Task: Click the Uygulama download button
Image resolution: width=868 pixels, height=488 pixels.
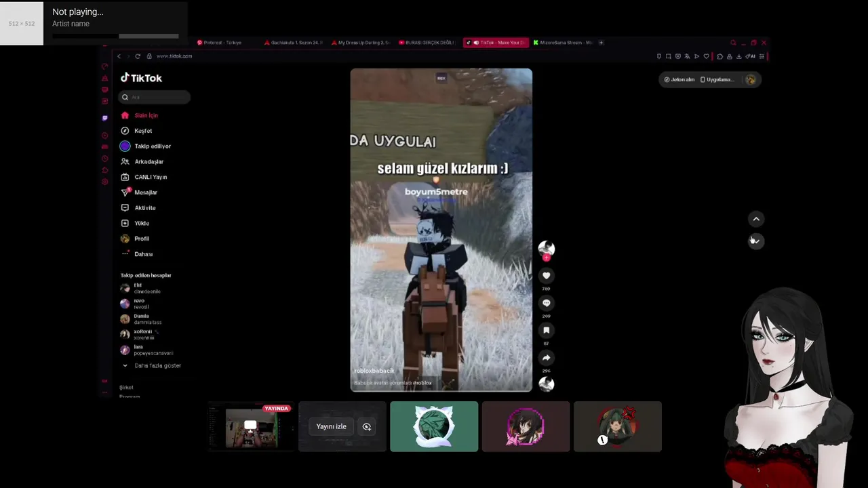Action: point(717,79)
